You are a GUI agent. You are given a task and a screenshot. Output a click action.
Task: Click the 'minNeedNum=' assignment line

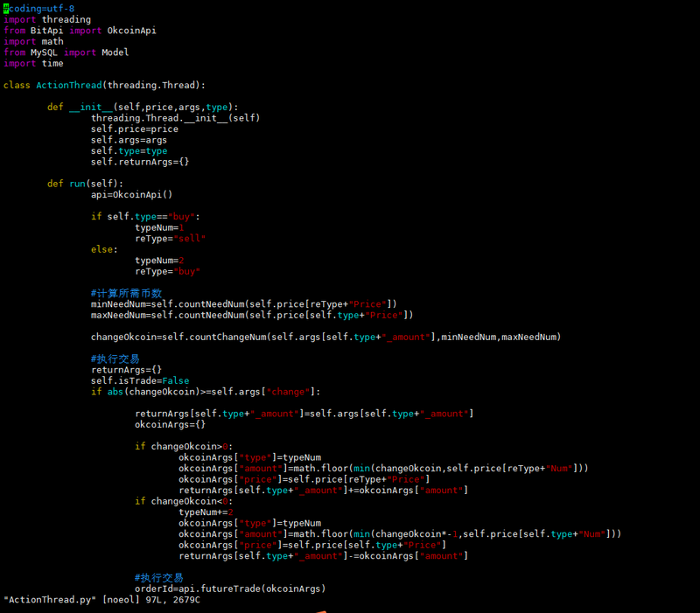(x=244, y=304)
